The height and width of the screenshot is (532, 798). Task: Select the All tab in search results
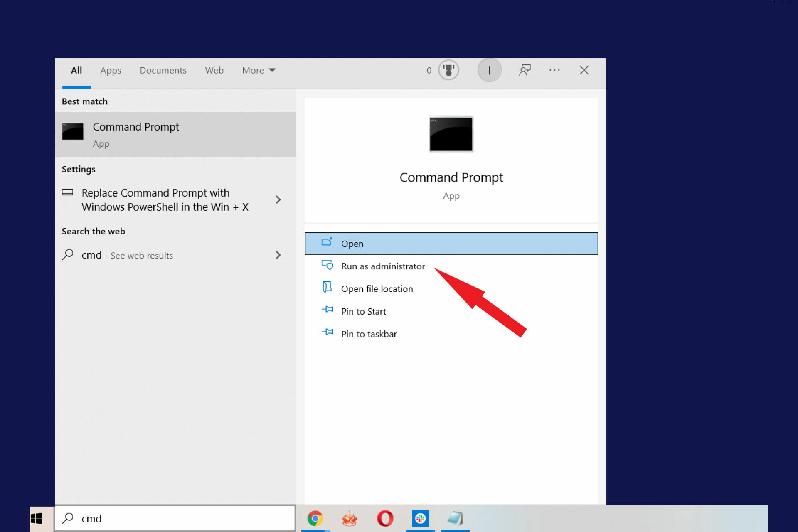[76, 70]
